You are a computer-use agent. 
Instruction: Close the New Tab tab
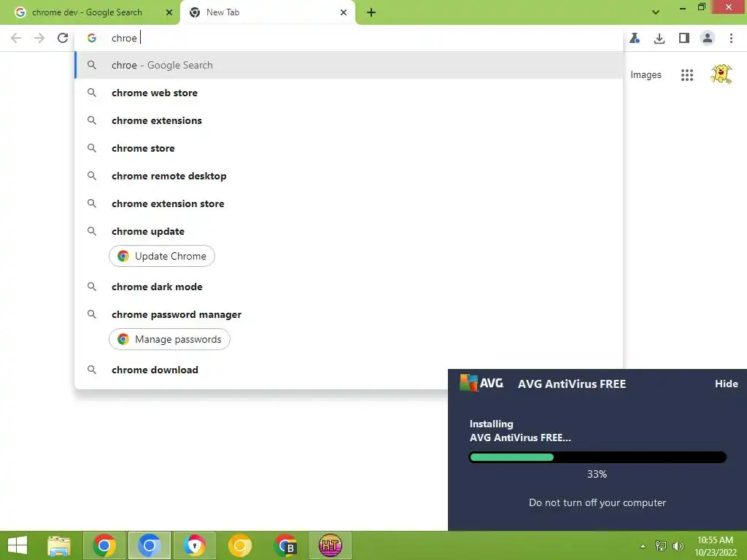[344, 12]
